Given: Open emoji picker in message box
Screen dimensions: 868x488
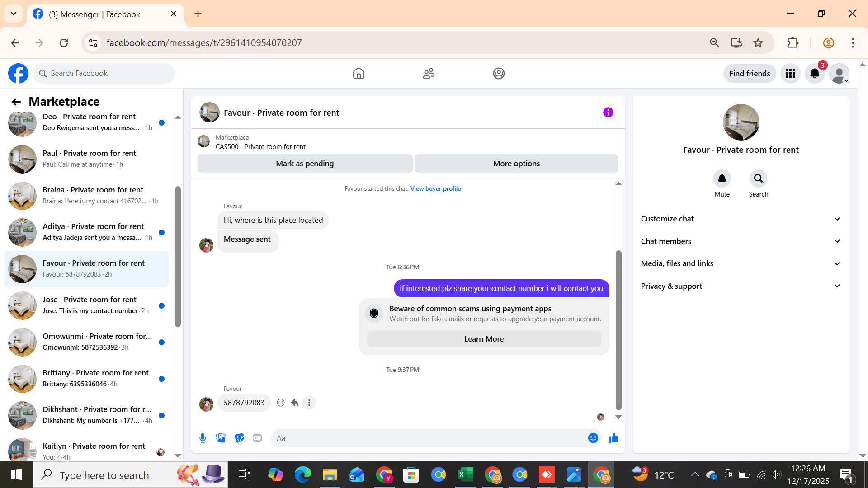Looking at the screenshot, I should [593, 438].
